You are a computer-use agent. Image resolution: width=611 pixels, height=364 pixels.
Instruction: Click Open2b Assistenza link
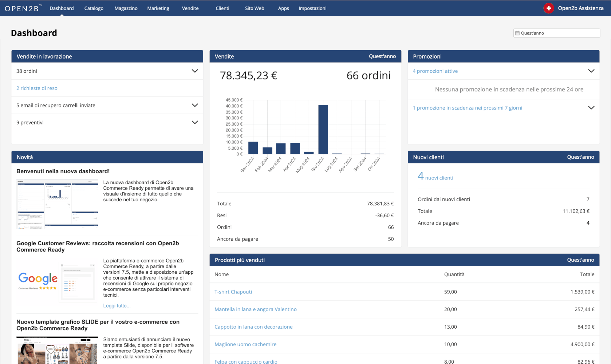[581, 8]
